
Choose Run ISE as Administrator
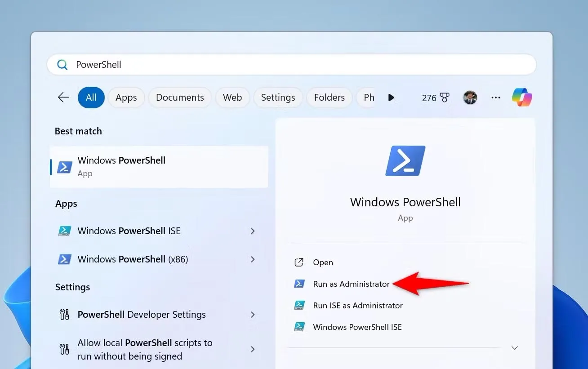pyautogui.click(x=358, y=306)
